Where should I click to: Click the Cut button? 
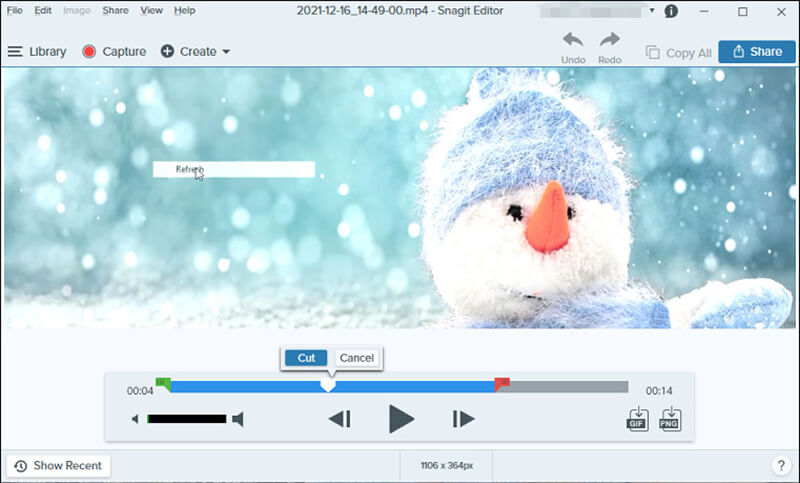(x=306, y=358)
